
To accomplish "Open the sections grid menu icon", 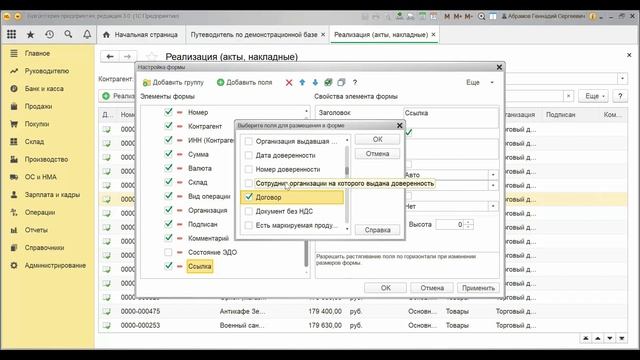I will [11, 35].
